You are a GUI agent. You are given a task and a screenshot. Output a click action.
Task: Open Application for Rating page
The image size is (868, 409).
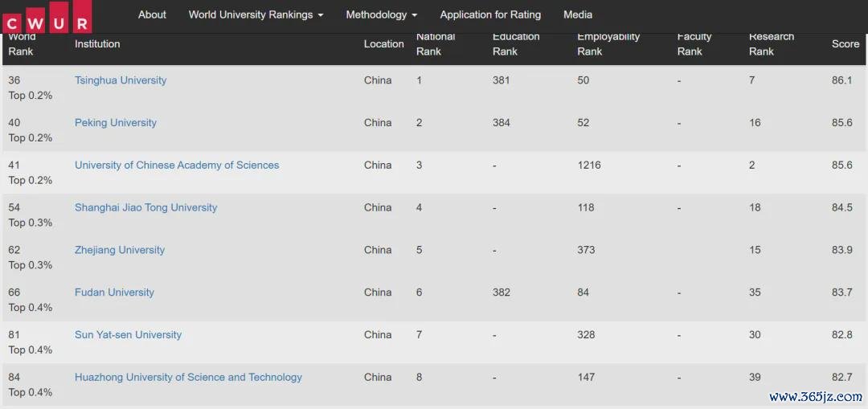pos(490,15)
